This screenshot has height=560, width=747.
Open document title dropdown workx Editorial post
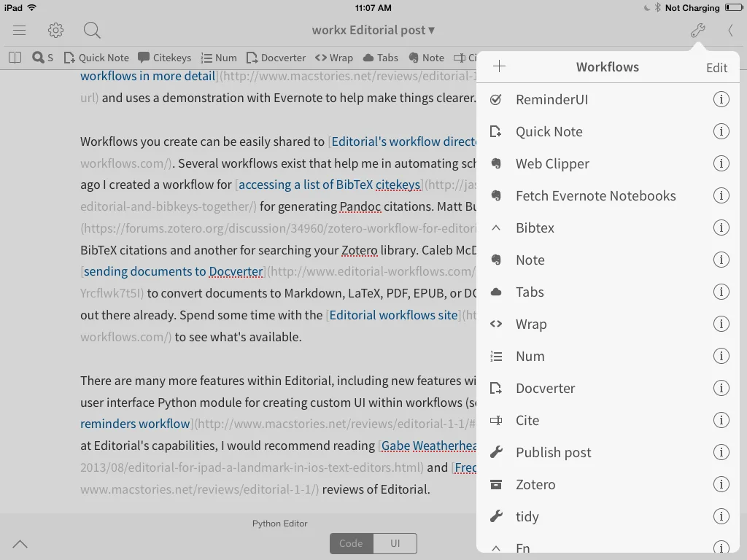[373, 31]
